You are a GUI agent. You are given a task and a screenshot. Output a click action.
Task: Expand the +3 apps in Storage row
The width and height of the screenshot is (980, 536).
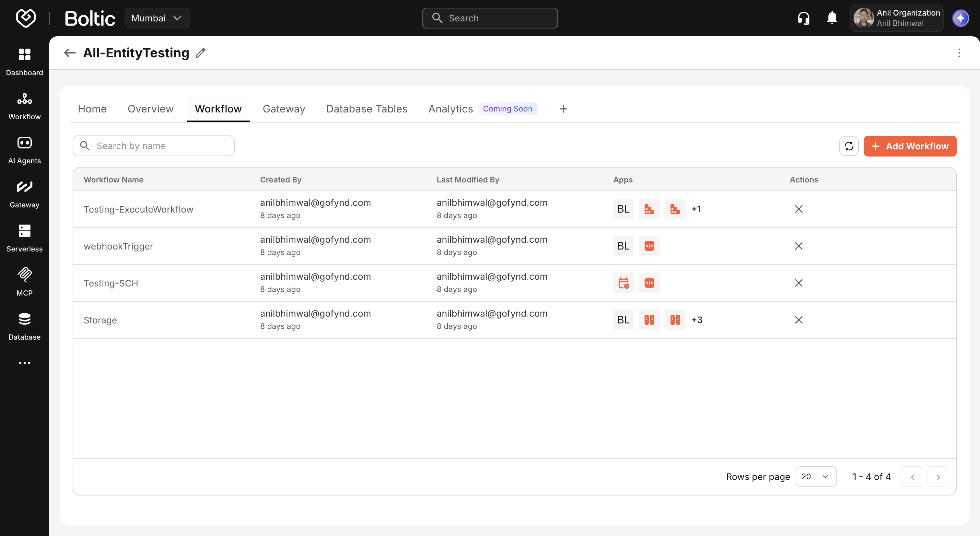[696, 320]
